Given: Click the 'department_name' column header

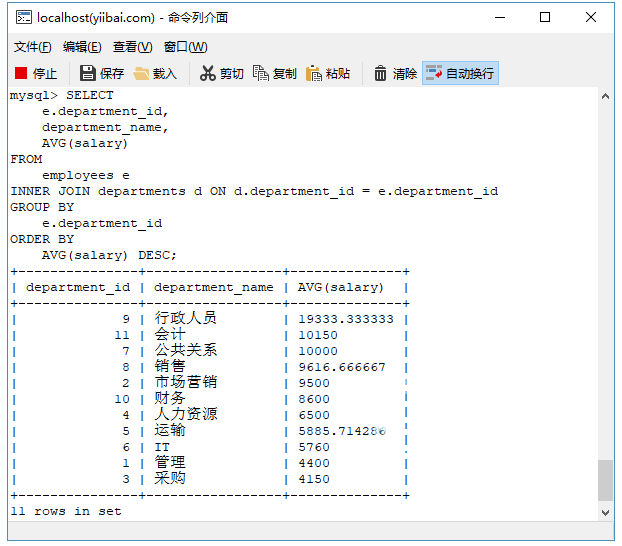Looking at the screenshot, I should [x=214, y=288].
